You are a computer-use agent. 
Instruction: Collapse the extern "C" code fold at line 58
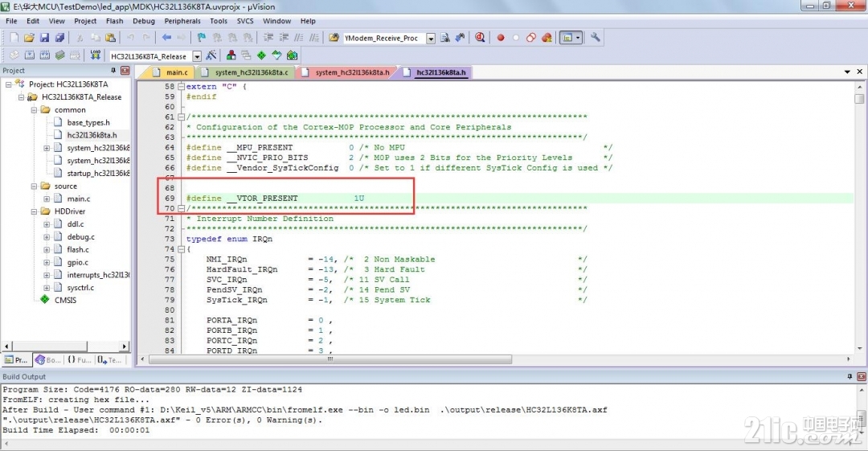click(x=181, y=87)
